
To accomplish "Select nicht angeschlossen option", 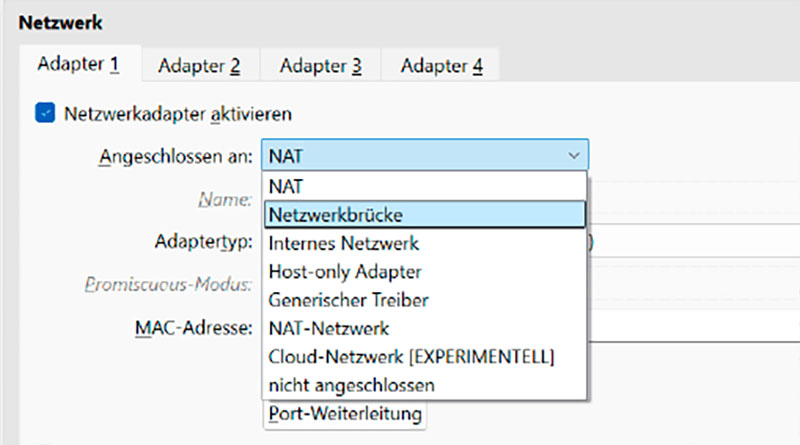I will point(424,385).
